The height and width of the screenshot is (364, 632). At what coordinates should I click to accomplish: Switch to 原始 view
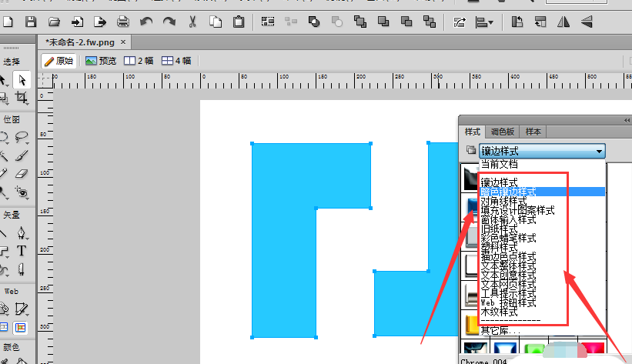(x=59, y=61)
